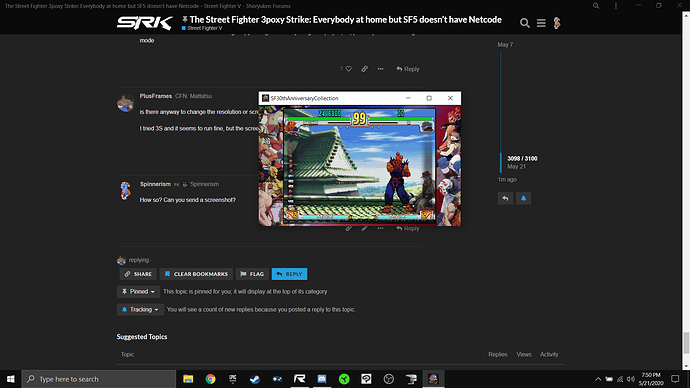Open the forum search magnifier icon
The image size is (690, 388).
click(x=525, y=23)
